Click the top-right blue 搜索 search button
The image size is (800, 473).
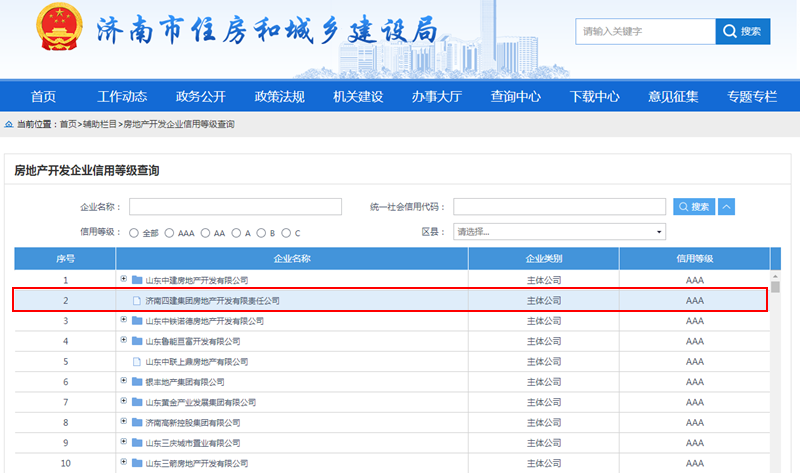pyautogui.click(x=743, y=32)
